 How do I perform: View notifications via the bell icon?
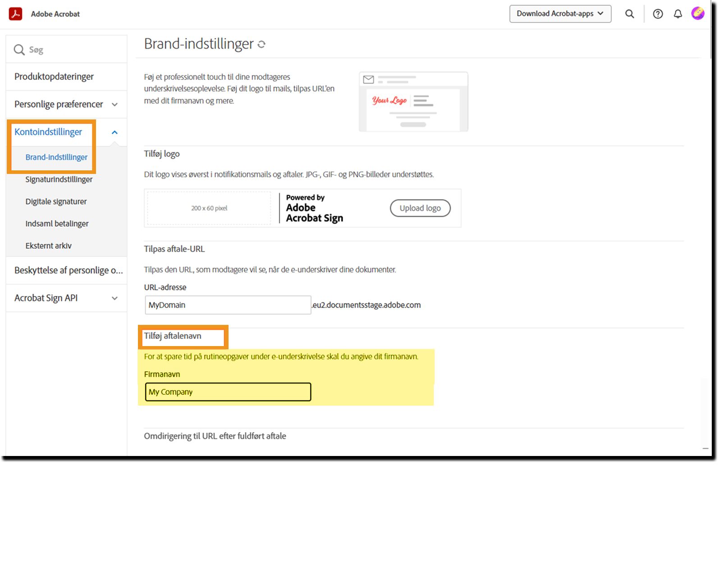pyautogui.click(x=678, y=14)
